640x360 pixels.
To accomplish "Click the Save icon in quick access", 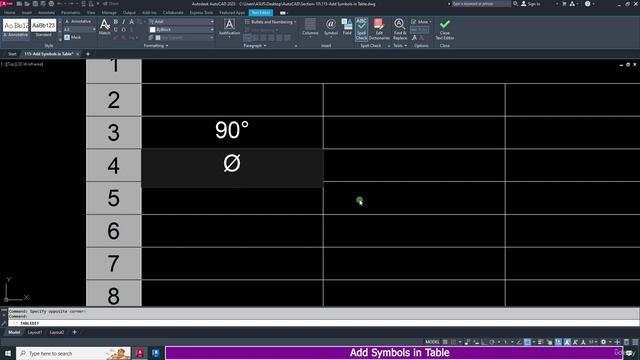I will pyautogui.click(x=35, y=4).
